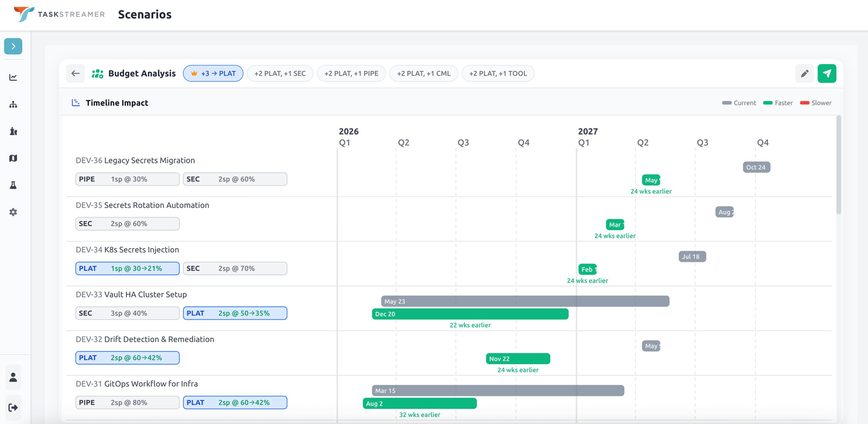Expand the sidebar with the chevron button

pyautogui.click(x=13, y=46)
